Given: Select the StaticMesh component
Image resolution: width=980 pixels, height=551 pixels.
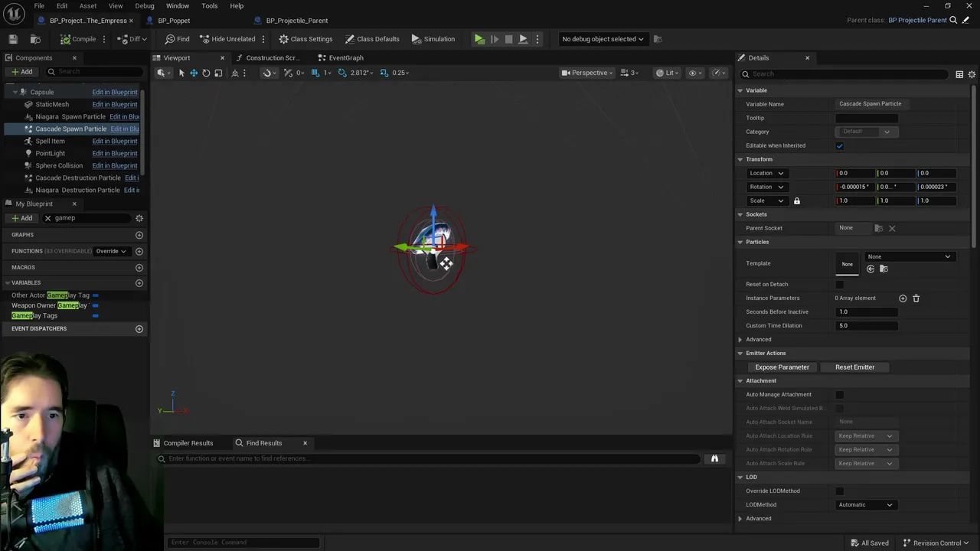Looking at the screenshot, I should [52, 104].
